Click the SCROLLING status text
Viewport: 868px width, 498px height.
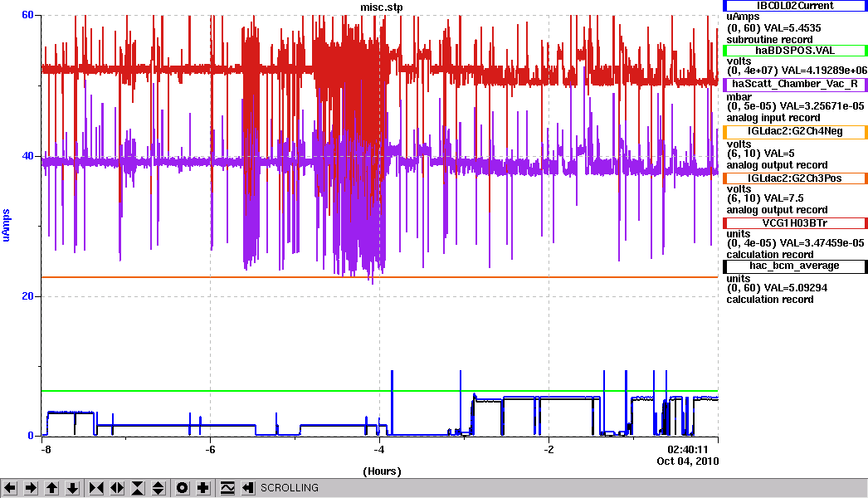pyautogui.click(x=290, y=488)
